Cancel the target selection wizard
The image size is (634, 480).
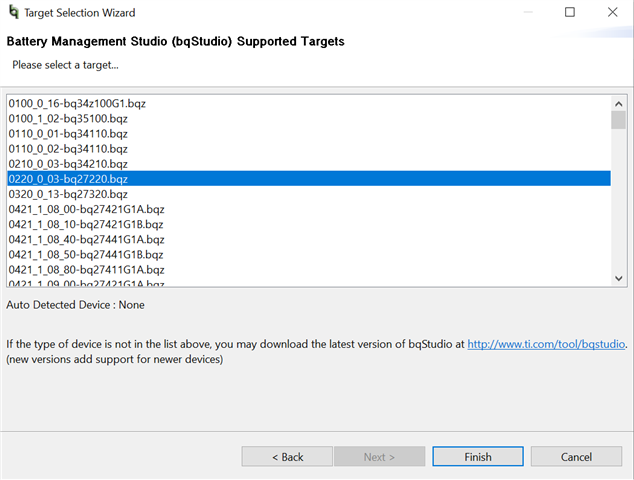pyautogui.click(x=576, y=457)
